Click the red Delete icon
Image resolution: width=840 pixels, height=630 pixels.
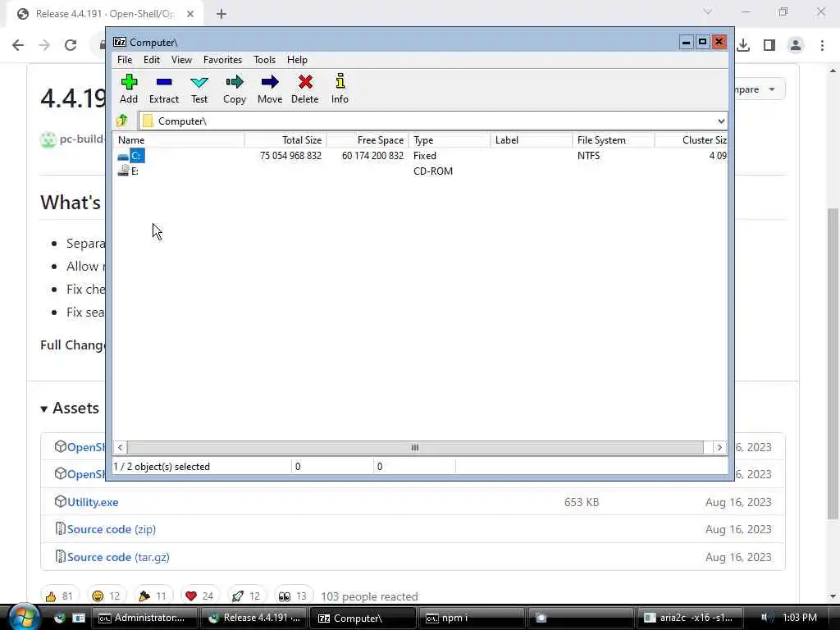pyautogui.click(x=305, y=89)
